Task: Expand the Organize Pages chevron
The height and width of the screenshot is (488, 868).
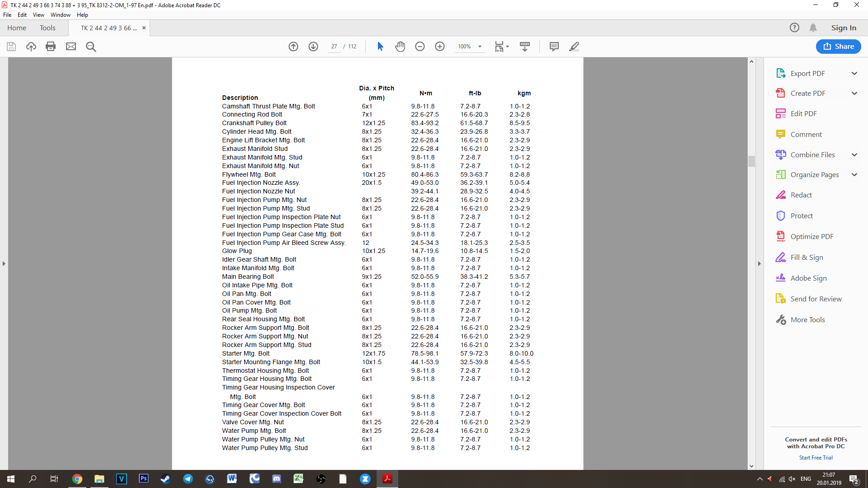Action: tap(854, 174)
